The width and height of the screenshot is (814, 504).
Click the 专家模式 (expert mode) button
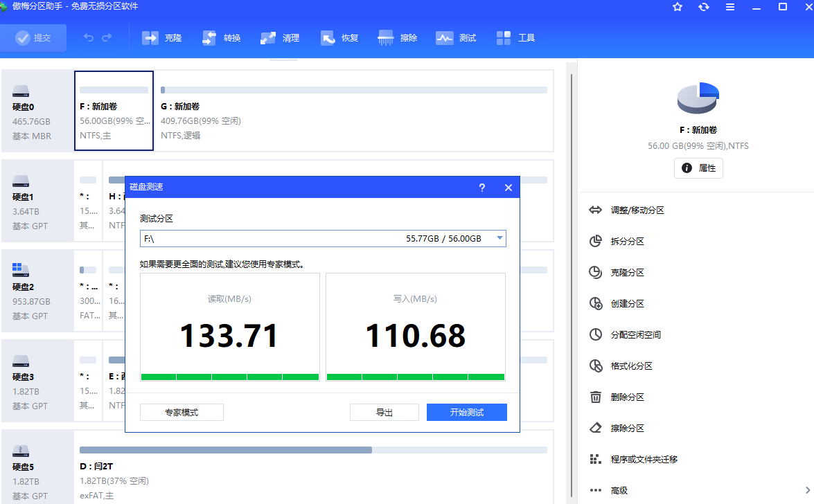coord(182,413)
